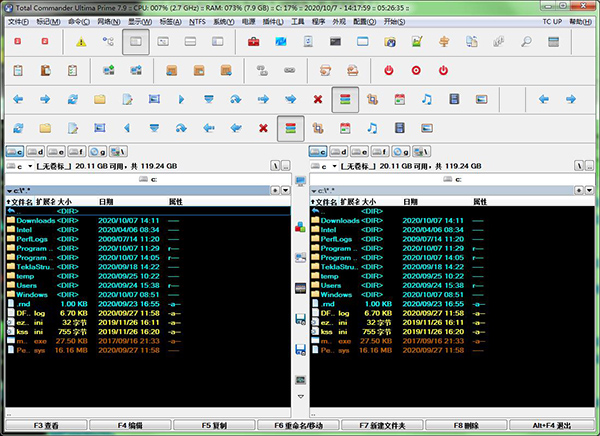Click the film strip icon in the upper navigation row
The image size is (600, 436).
(x=454, y=100)
